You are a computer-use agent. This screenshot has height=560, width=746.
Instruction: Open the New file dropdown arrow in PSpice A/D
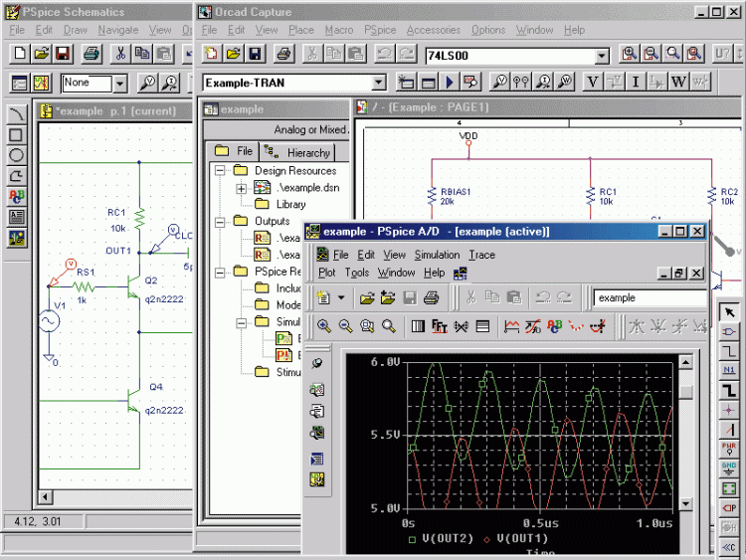tap(341, 297)
